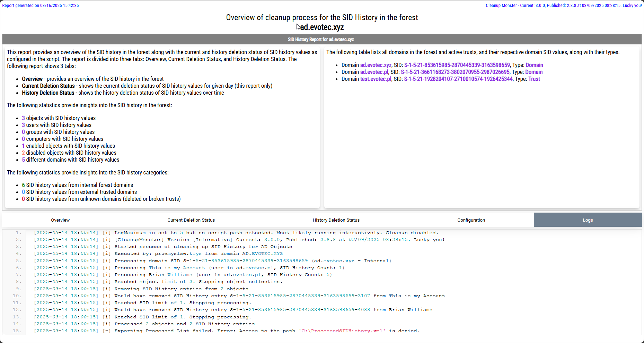Select the History Deletion Status tab
644x343 pixels.
point(336,220)
